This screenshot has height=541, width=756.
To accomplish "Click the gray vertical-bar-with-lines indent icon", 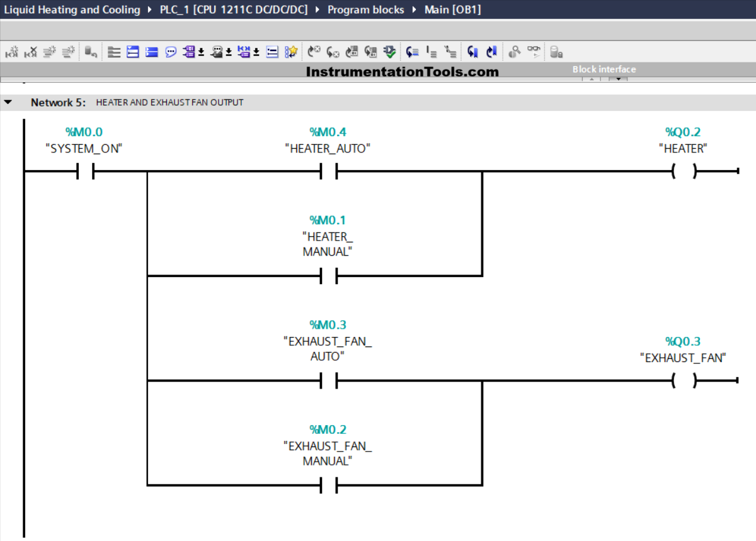I will (432, 52).
